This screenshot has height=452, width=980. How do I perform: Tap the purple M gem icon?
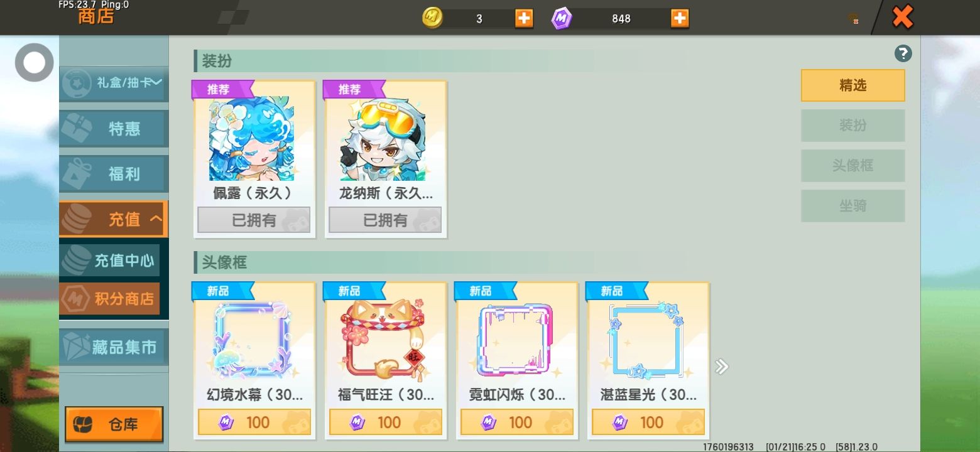(x=562, y=19)
